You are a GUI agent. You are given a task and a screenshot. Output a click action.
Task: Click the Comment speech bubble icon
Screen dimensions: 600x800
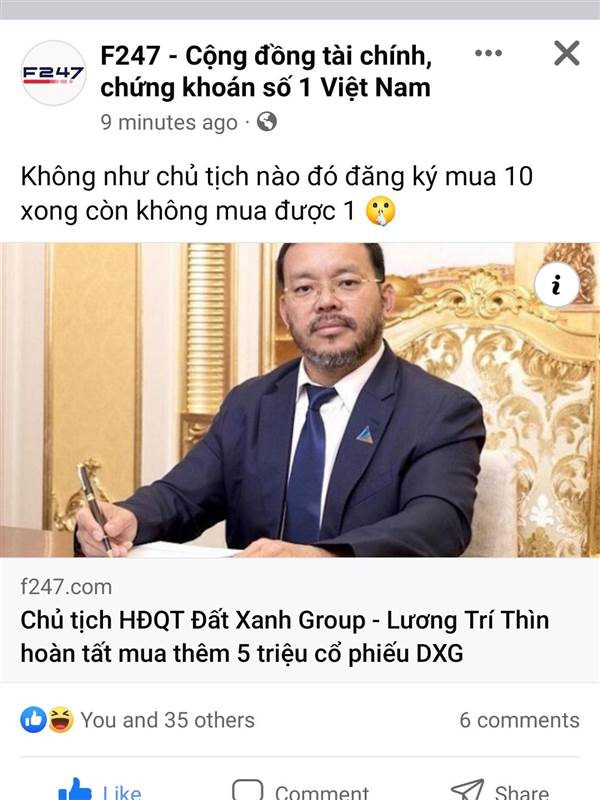(247, 789)
